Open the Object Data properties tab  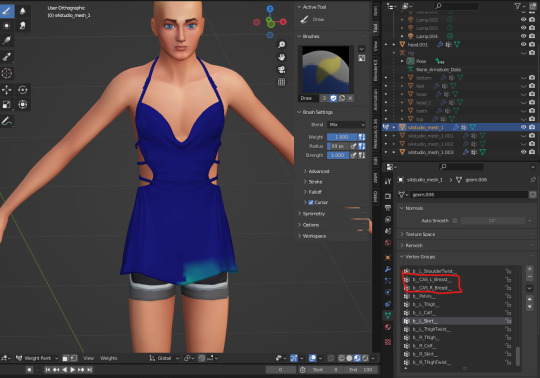(x=388, y=315)
